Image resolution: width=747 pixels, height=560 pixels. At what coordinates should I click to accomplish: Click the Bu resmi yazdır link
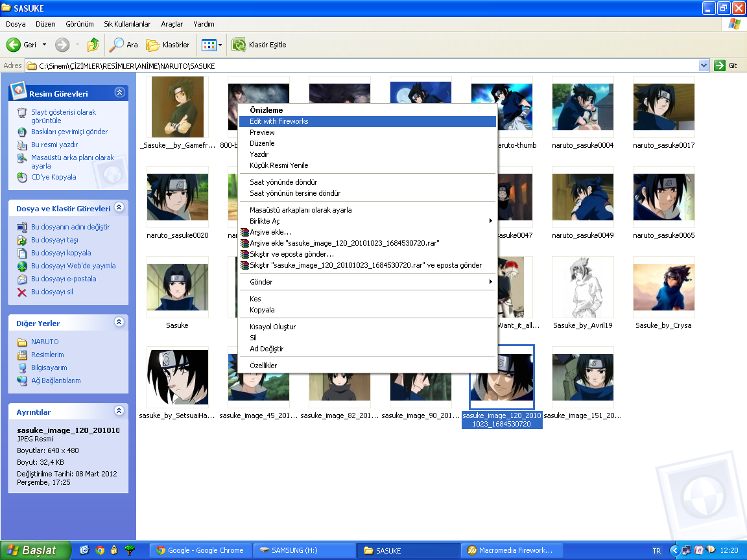(54, 145)
